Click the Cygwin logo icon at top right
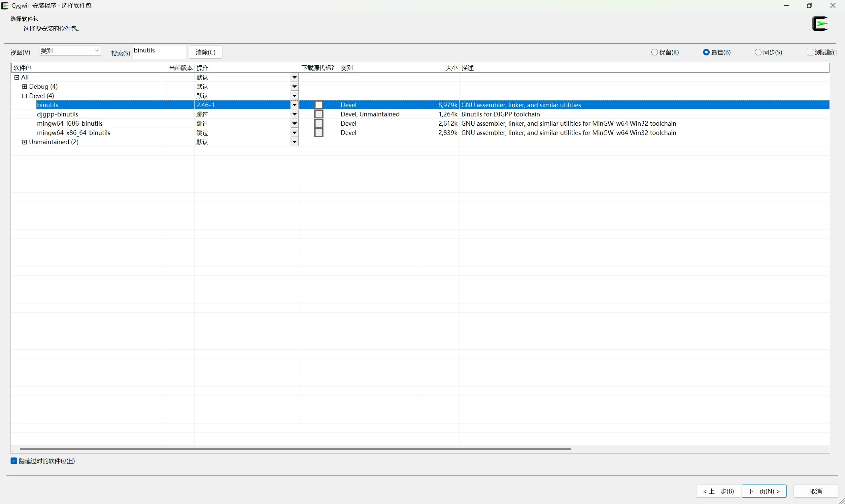845x504 pixels. coord(820,24)
